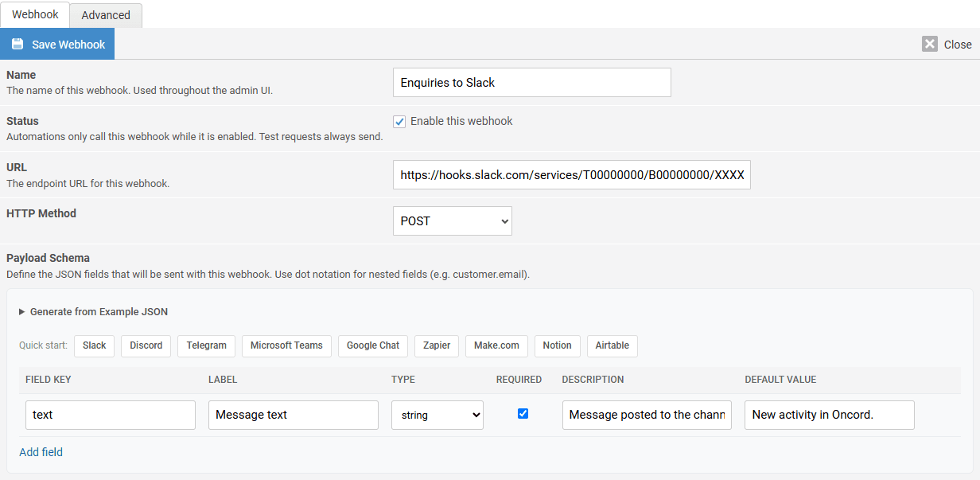Click the Add field link
This screenshot has height=480, width=980.
tap(41, 452)
